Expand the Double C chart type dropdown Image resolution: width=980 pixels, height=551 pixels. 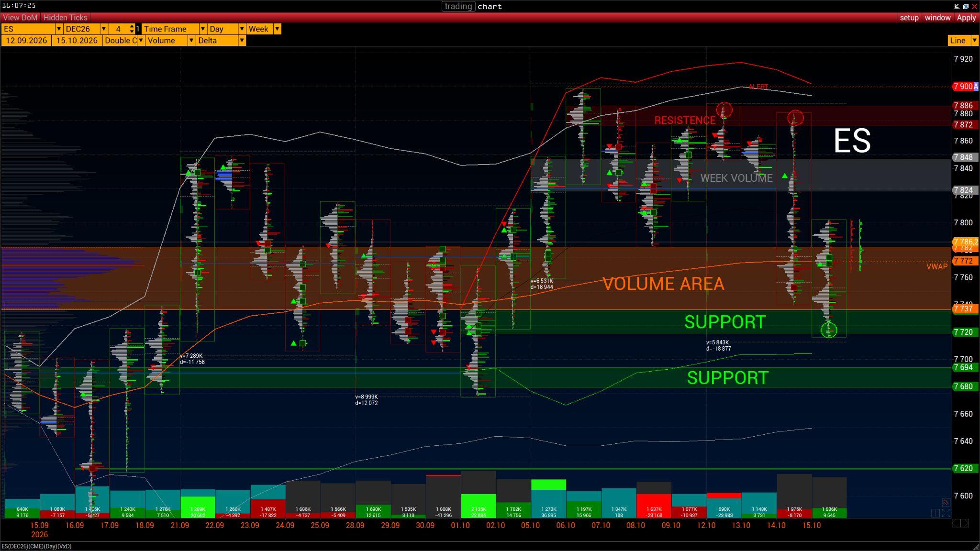tap(141, 41)
